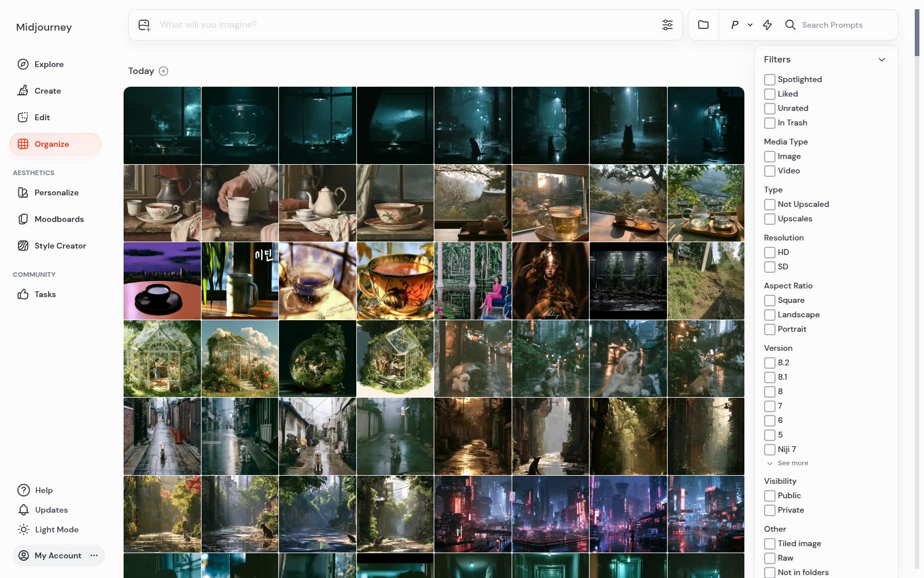
Task: Check Square aspect ratio
Action: [770, 300]
